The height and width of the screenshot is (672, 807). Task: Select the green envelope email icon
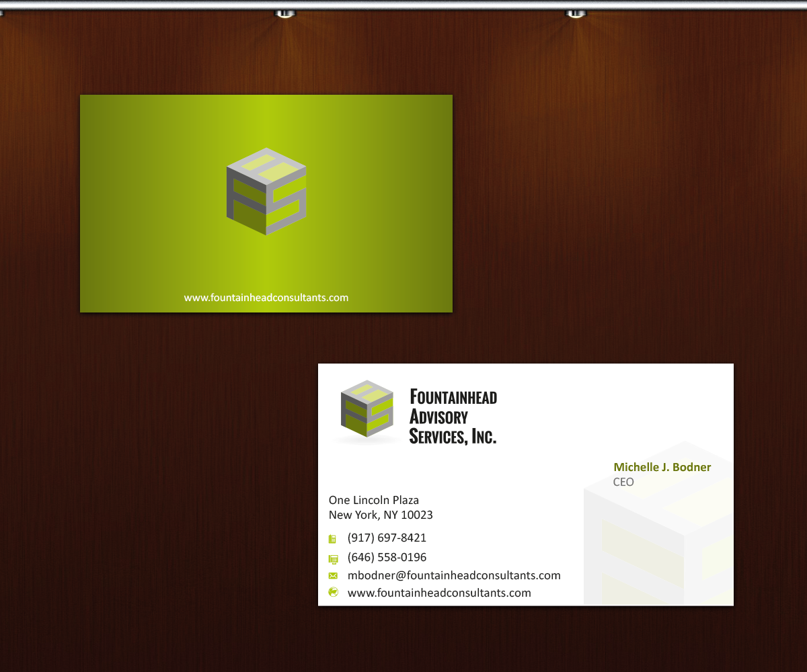[x=332, y=575]
